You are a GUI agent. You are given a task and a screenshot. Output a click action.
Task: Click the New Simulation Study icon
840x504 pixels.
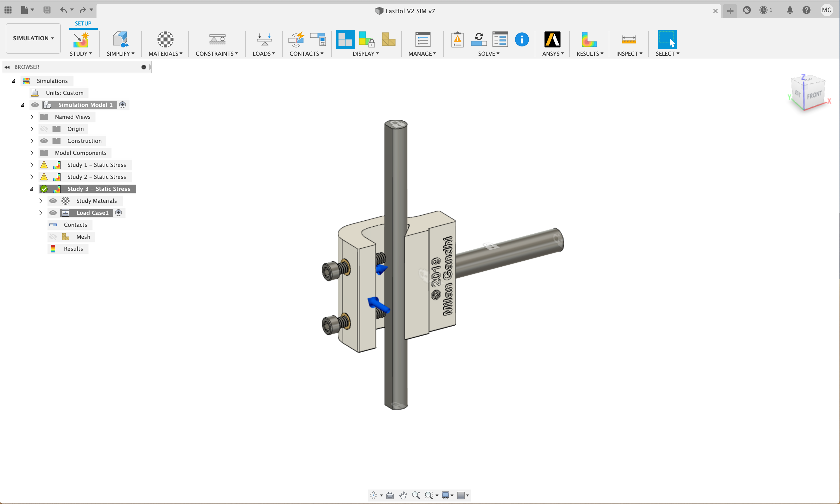81,39
